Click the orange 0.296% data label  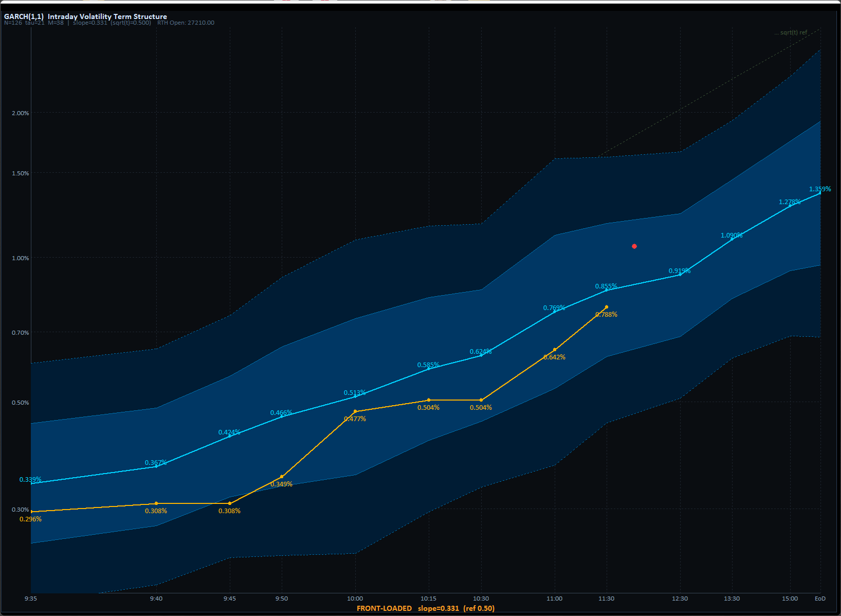click(x=31, y=519)
